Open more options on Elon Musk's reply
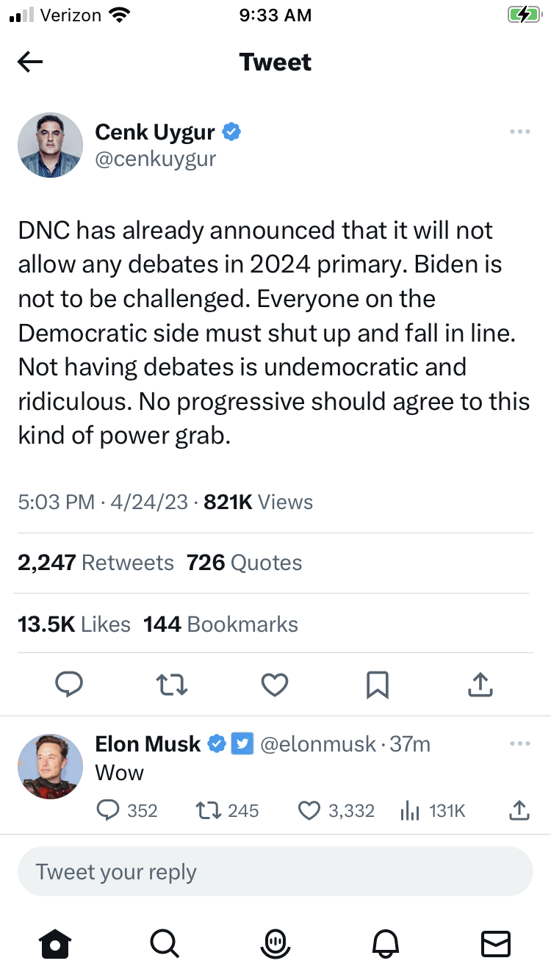 [519, 744]
